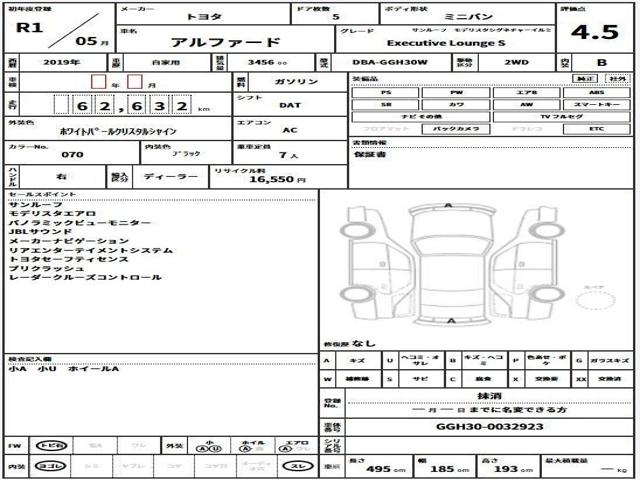Select the PW equipment box
The width and height of the screenshot is (640, 480).
456,93
